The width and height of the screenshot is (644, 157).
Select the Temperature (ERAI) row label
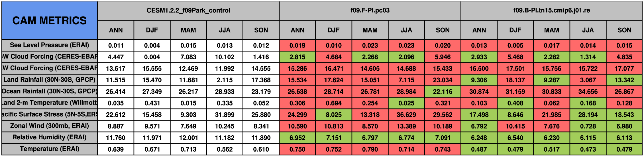pos(49,149)
